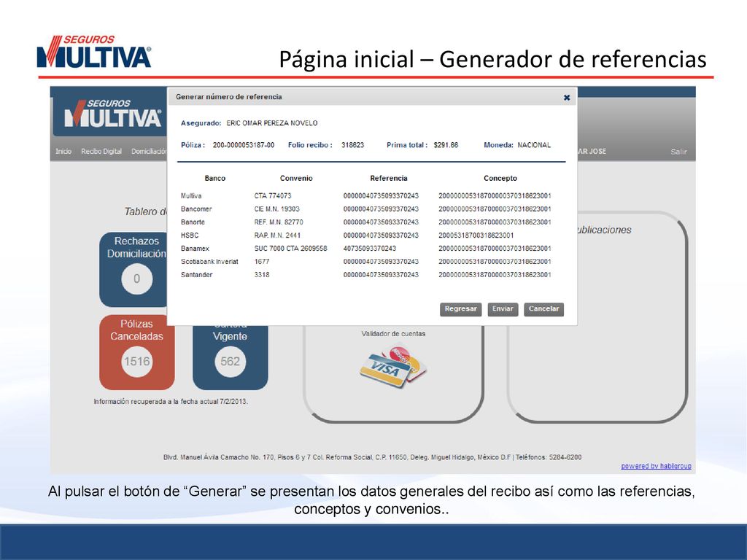Image resolution: width=747 pixels, height=560 pixels.
Task: Click the Referencia column header
Action: click(389, 178)
